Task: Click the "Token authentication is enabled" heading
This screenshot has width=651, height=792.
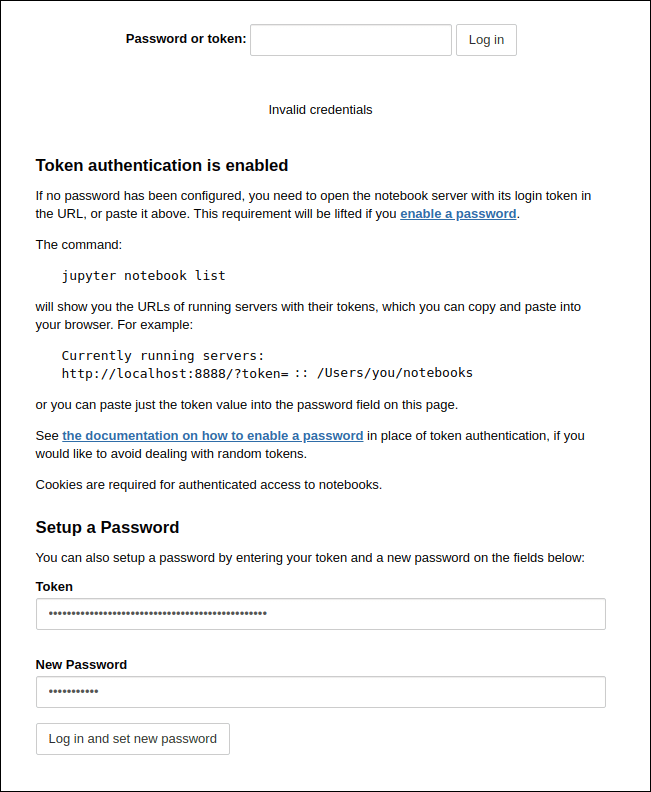Action: pos(162,166)
